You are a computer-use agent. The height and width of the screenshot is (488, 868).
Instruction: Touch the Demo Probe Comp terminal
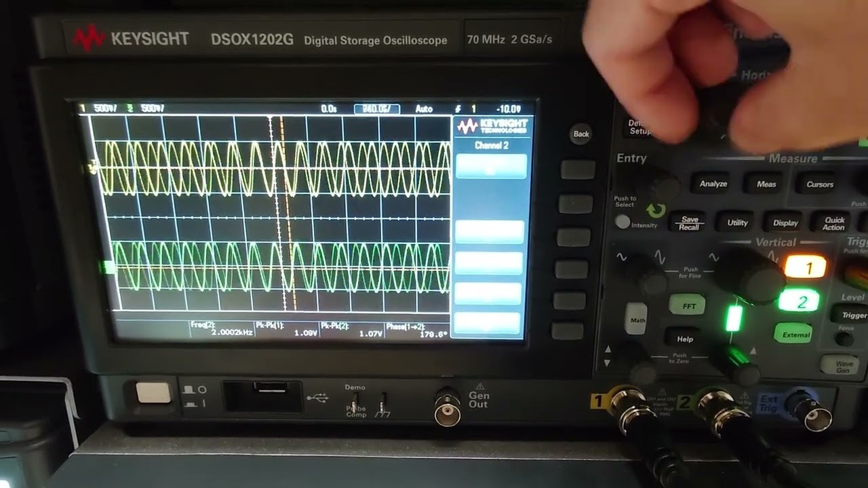pos(355,403)
